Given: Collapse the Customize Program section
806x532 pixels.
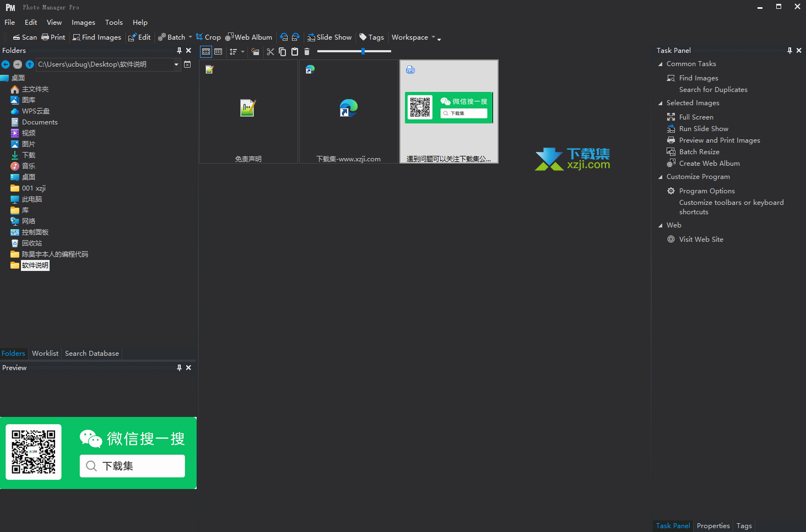Looking at the screenshot, I should click(x=661, y=177).
